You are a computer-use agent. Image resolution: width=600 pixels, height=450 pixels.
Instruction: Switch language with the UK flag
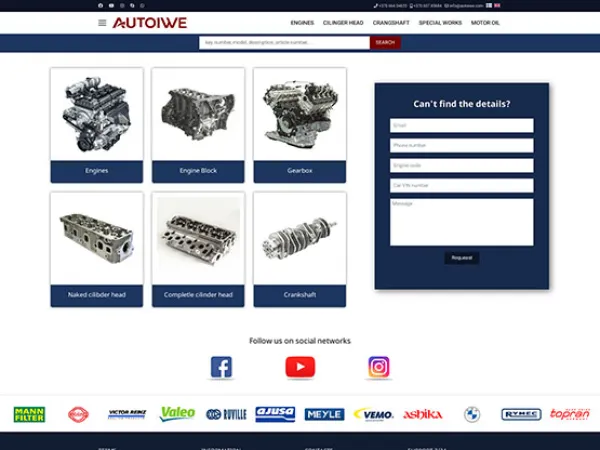[497, 5]
